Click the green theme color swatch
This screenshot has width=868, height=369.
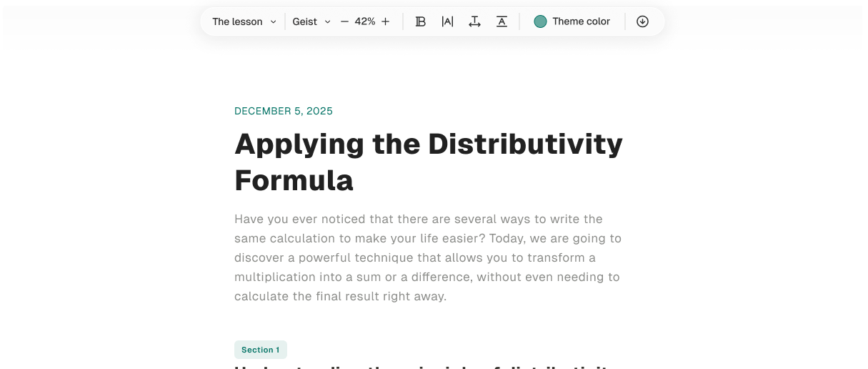[540, 21]
